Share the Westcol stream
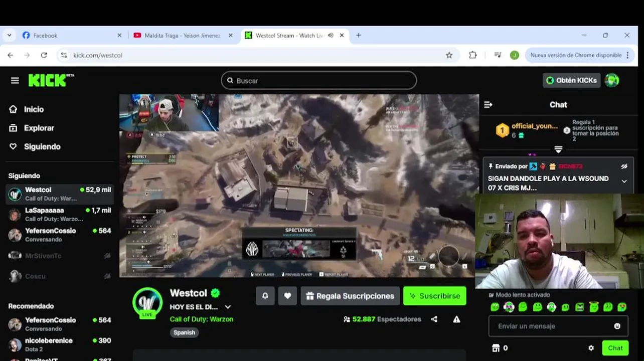The height and width of the screenshot is (361, 644). coord(434,319)
